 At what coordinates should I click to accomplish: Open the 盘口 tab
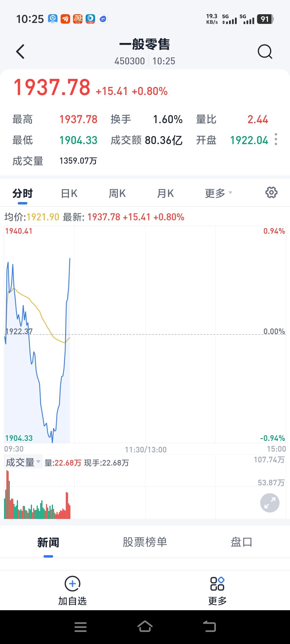(241, 542)
